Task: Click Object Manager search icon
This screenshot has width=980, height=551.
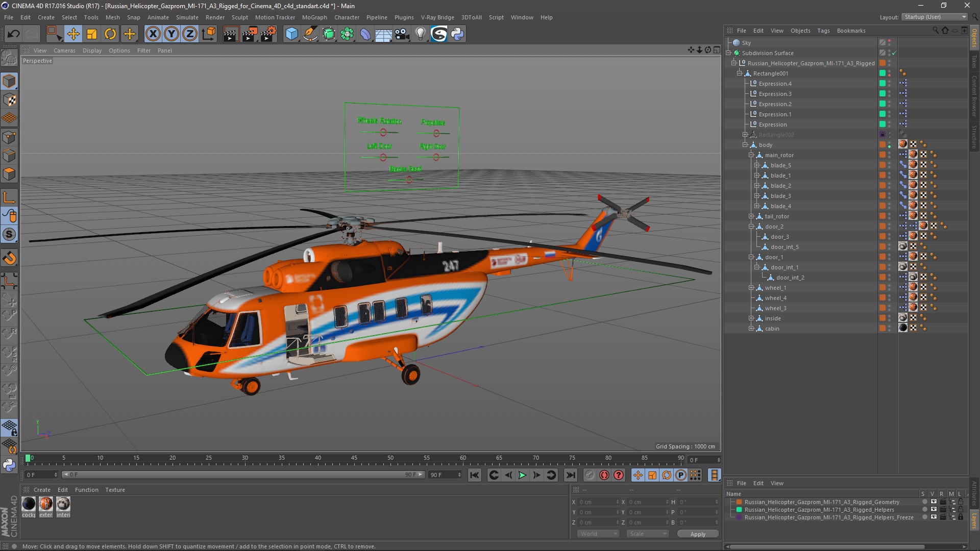Action: [935, 31]
